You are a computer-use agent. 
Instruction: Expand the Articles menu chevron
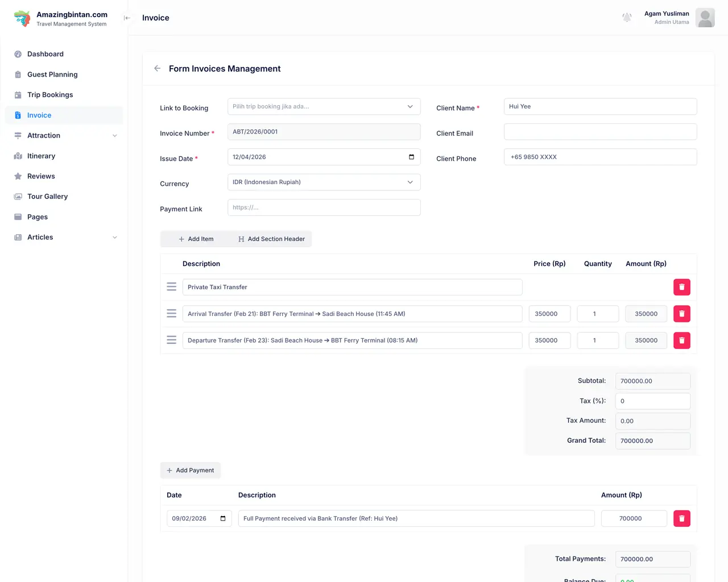pos(115,237)
